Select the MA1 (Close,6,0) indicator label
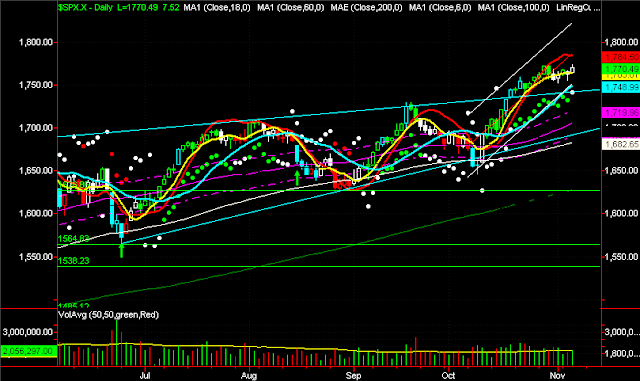Screen dimensions: 640x381 [440, 7]
